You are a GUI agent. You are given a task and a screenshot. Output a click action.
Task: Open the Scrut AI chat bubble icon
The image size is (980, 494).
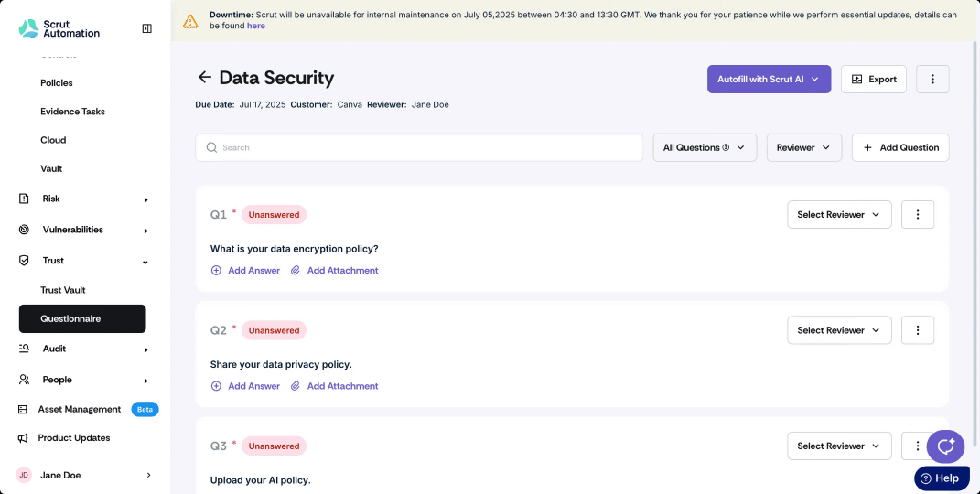pyautogui.click(x=945, y=446)
